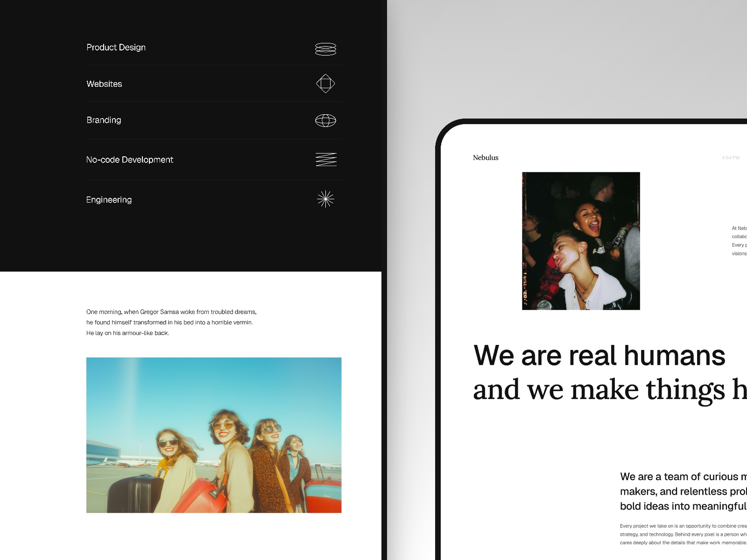Click the stacked rings icon beside Product Design
Viewport: 747px width, 560px height.
[x=325, y=49]
